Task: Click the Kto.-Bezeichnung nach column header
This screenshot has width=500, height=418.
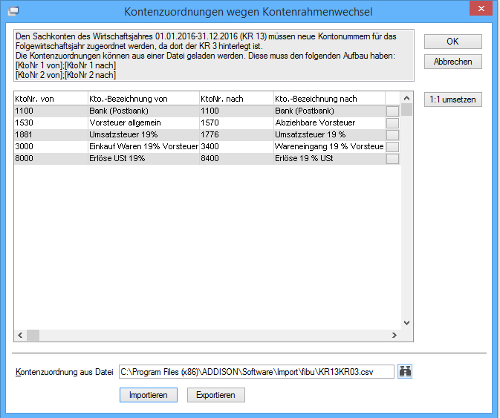Action: click(329, 99)
